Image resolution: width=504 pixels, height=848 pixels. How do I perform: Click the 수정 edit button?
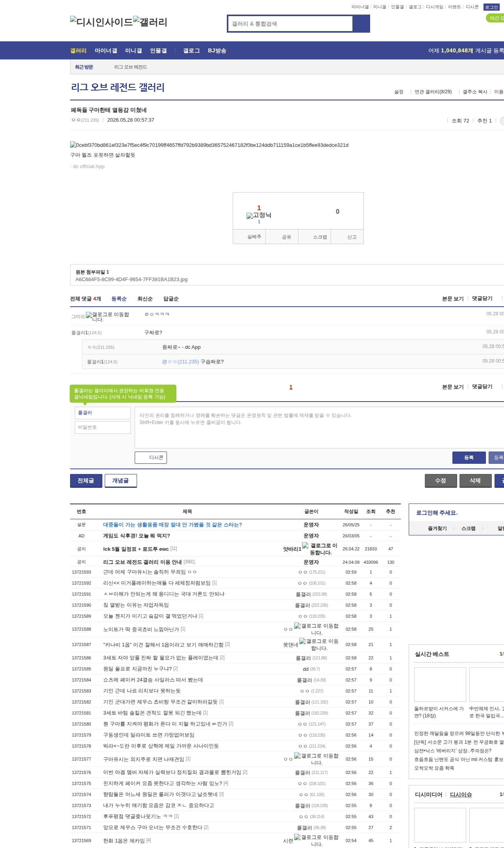[x=441, y=481]
